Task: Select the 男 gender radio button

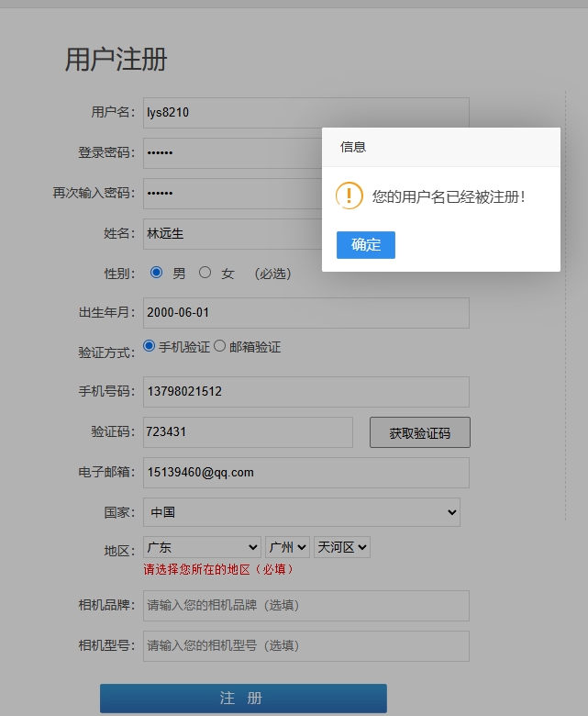Action: pos(157,273)
